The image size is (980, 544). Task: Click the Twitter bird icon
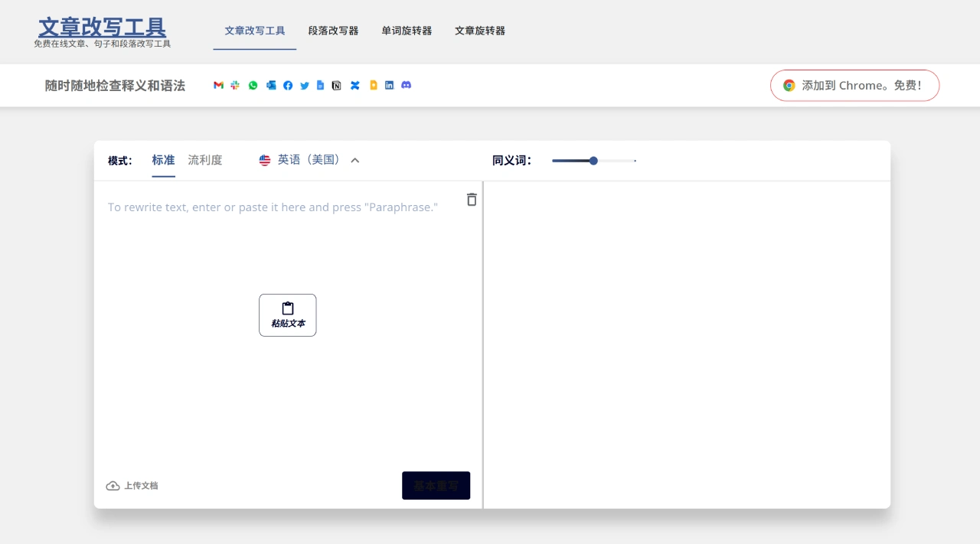pyautogui.click(x=305, y=86)
